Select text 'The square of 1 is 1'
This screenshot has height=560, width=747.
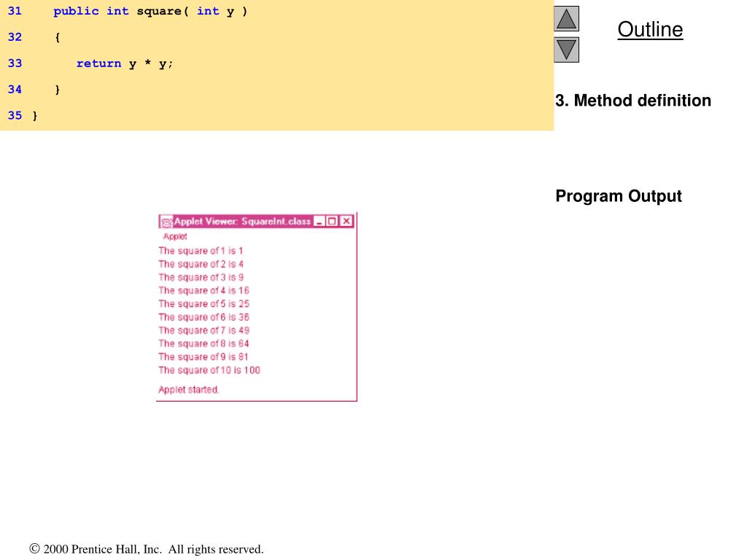(x=201, y=251)
